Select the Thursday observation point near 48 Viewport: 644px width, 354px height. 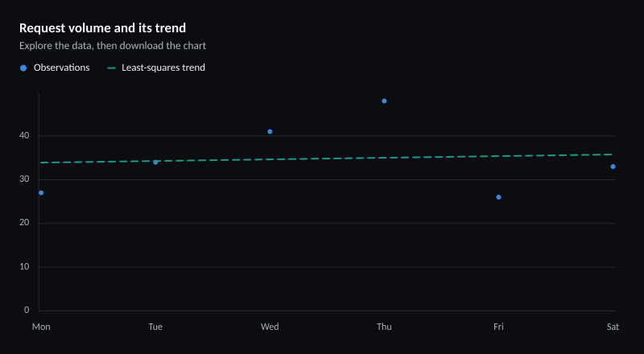coord(384,101)
